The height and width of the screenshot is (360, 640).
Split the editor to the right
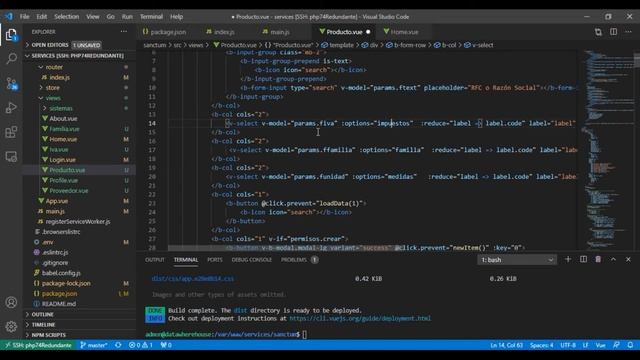click(613, 32)
